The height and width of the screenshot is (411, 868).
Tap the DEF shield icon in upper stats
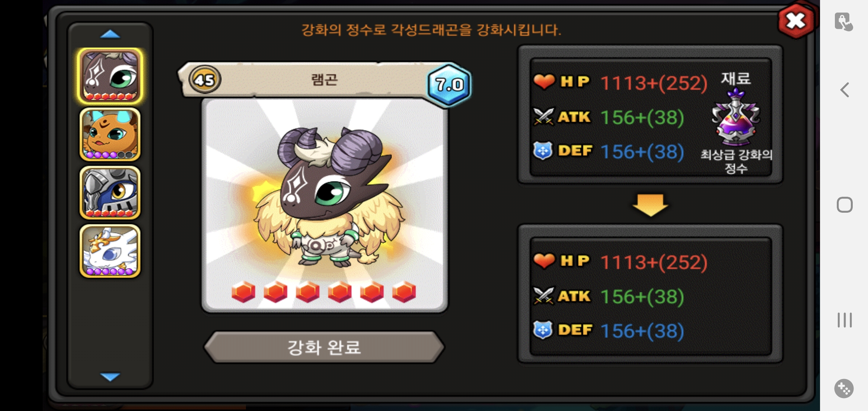click(x=543, y=151)
